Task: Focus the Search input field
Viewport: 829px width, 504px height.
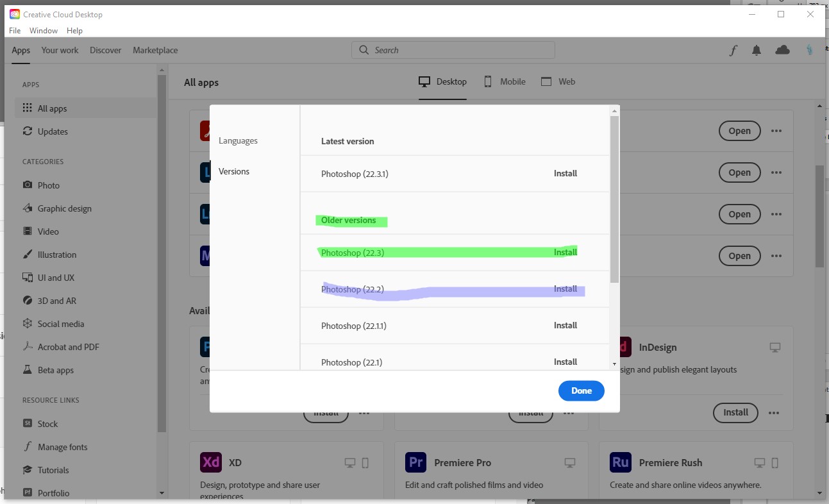Action: [453, 50]
